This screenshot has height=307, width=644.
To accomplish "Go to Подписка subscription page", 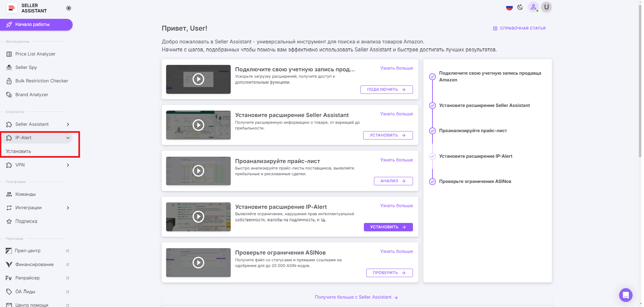I will [26, 221].
